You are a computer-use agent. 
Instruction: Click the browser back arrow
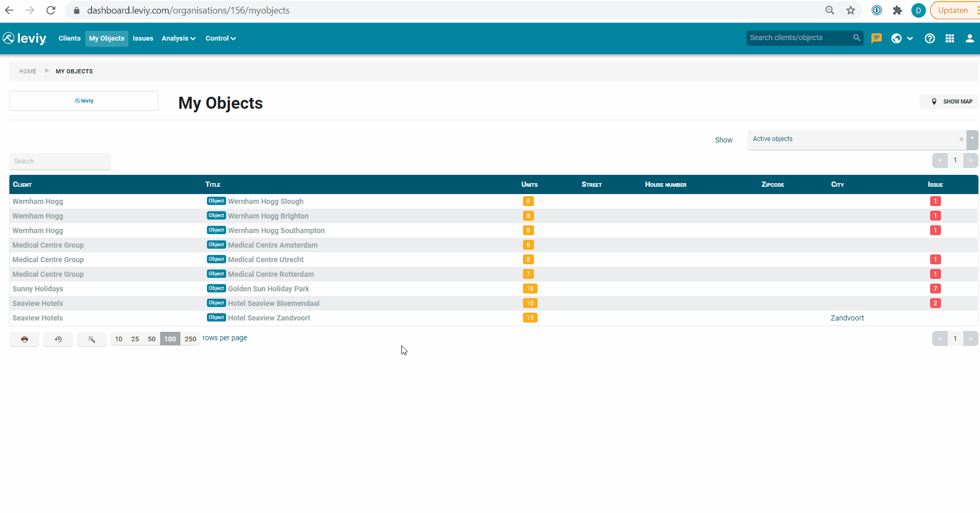9,10
